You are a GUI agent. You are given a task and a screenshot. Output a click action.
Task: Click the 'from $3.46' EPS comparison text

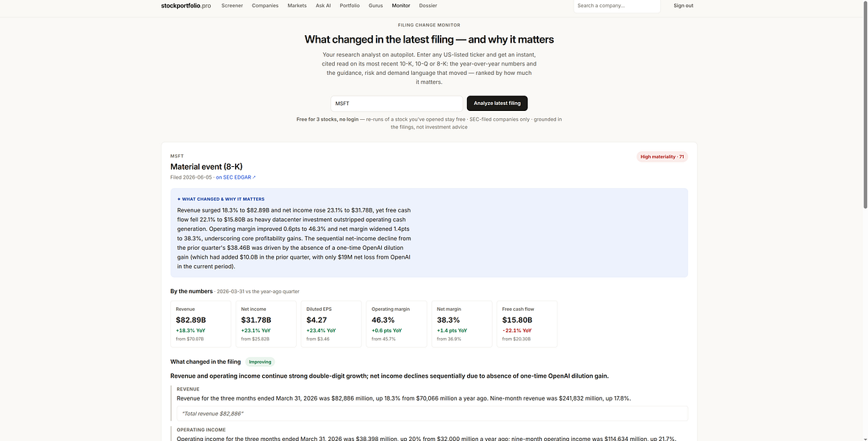[318, 339]
